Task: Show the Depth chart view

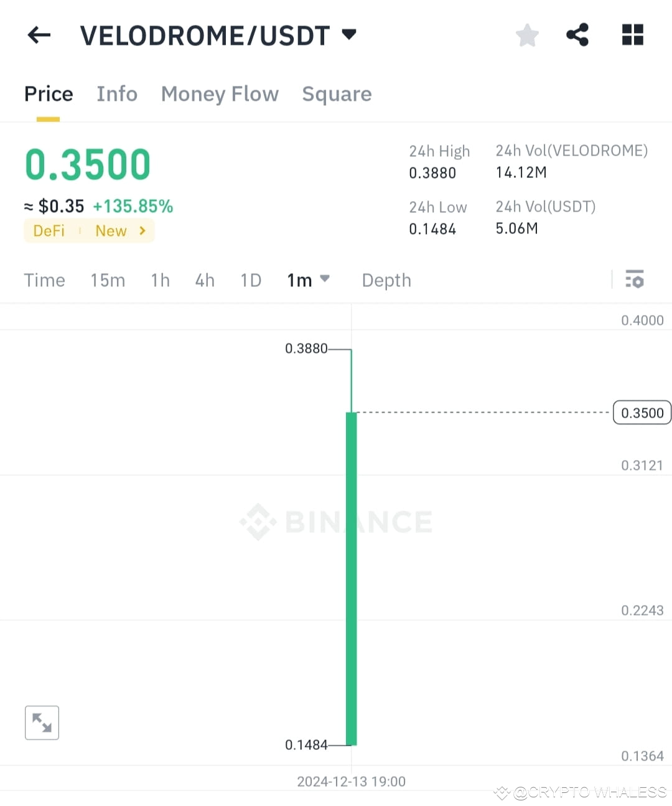Action: pos(386,280)
